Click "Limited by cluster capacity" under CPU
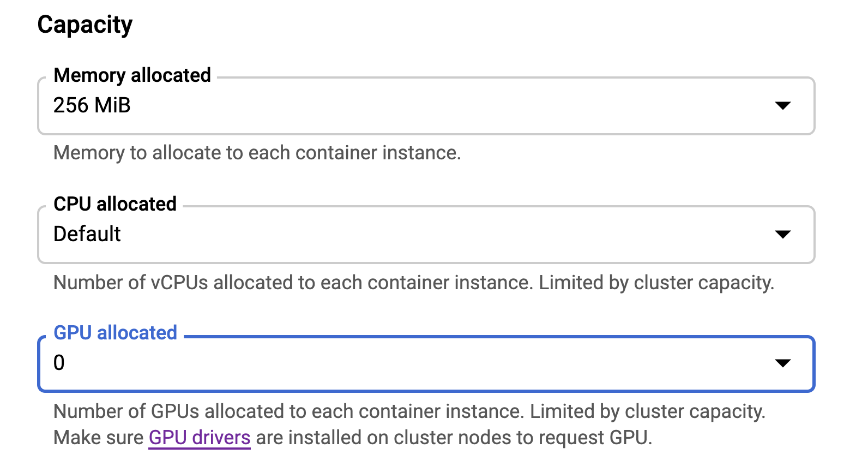The image size is (868, 466). [656, 283]
